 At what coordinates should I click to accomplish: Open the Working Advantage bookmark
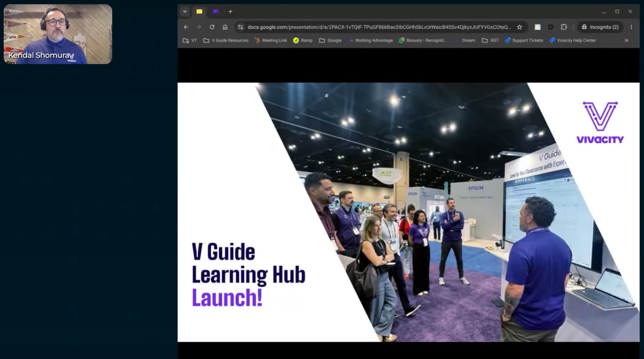[370, 40]
